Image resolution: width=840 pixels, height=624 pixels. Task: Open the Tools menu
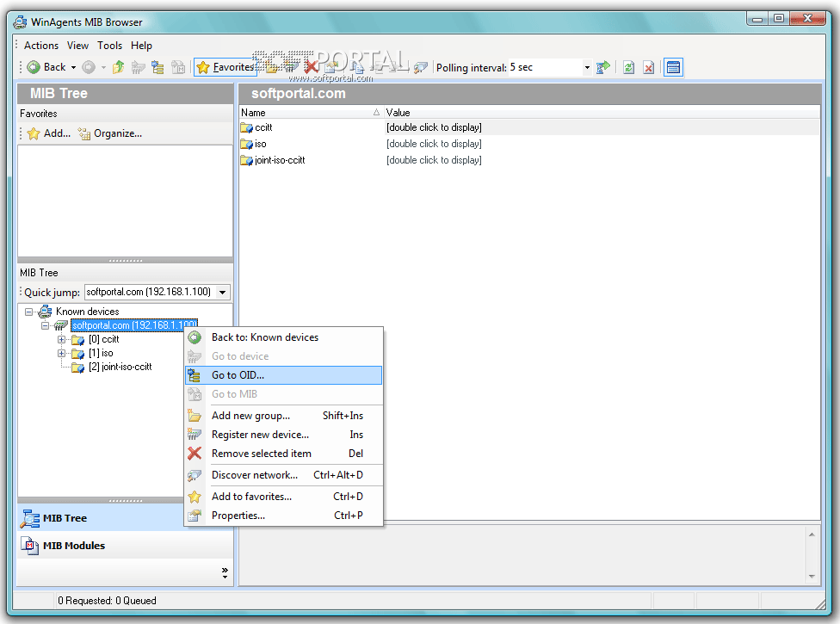click(x=109, y=46)
